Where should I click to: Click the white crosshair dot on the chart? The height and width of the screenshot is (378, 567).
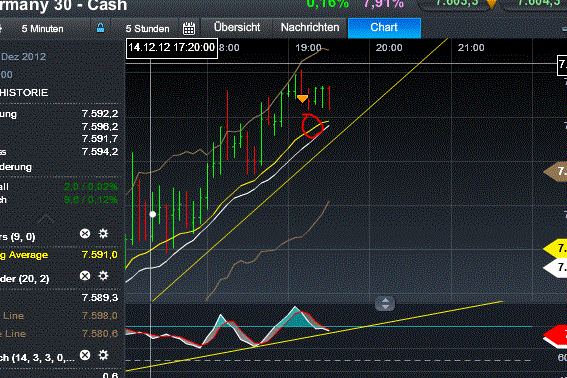(x=153, y=215)
